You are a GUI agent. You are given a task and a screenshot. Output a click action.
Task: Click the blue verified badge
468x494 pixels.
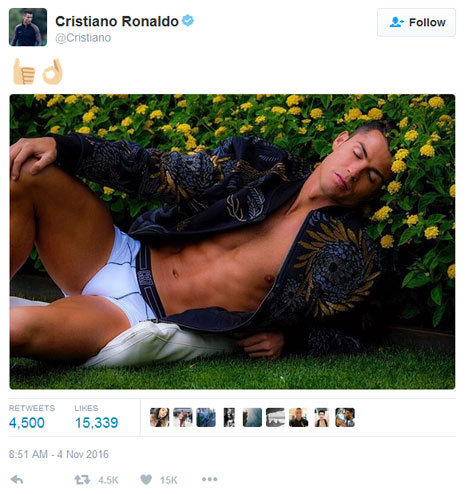click(188, 21)
